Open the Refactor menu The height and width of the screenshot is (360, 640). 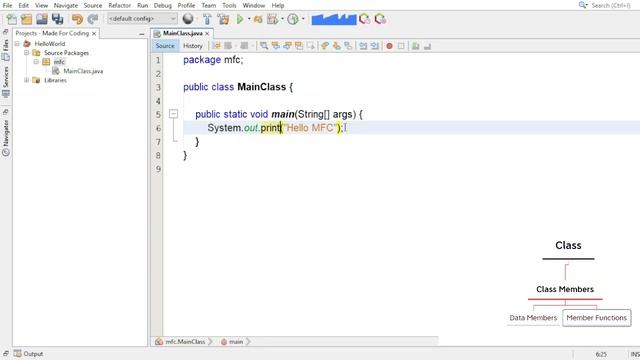(x=120, y=5)
